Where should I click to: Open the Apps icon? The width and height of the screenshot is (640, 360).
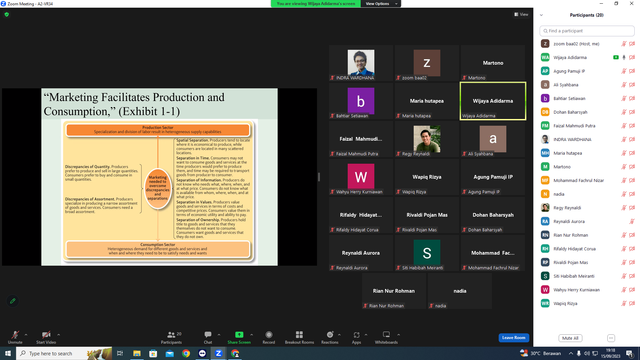tap(356, 335)
